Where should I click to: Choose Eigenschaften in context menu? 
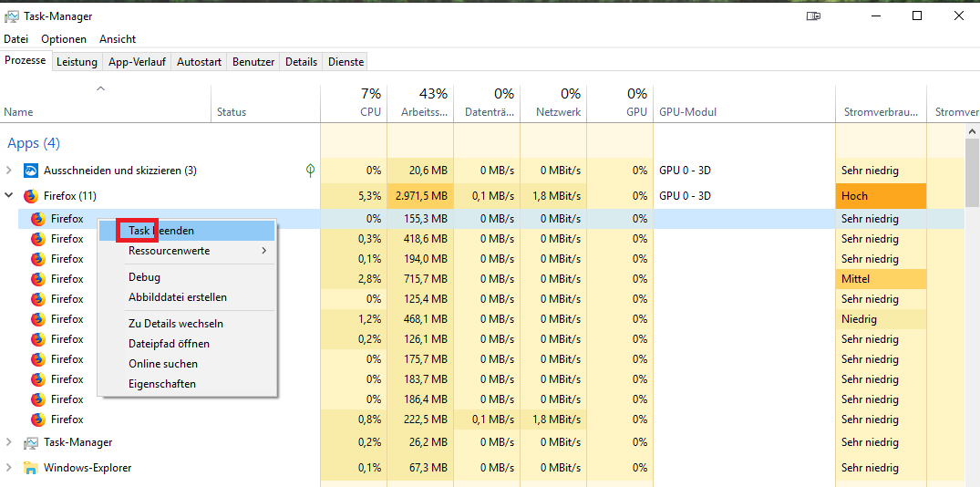click(x=187, y=383)
